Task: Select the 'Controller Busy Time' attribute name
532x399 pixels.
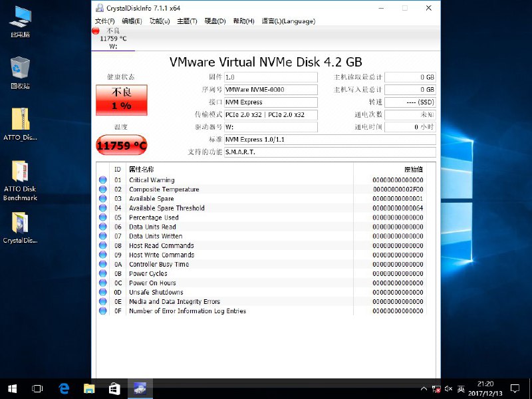Action: (159, 264)
